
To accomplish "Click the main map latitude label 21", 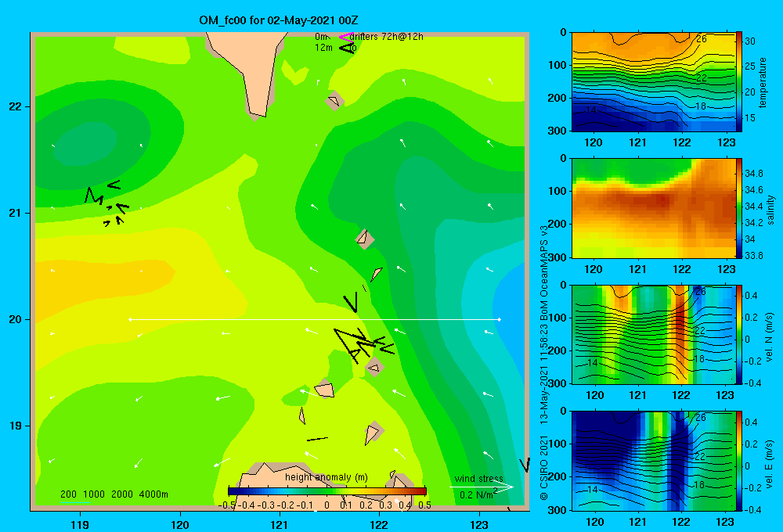I will [x=16, y=213].
